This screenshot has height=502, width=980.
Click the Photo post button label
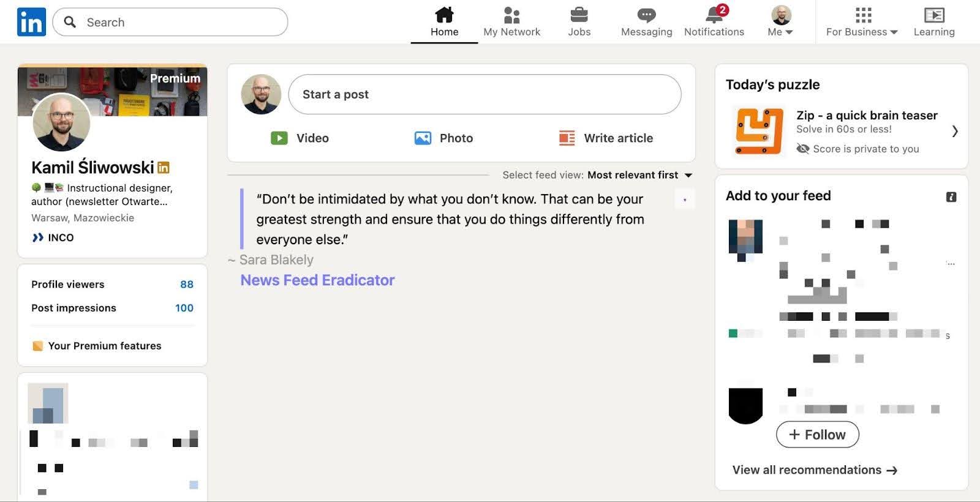point(456,138)
